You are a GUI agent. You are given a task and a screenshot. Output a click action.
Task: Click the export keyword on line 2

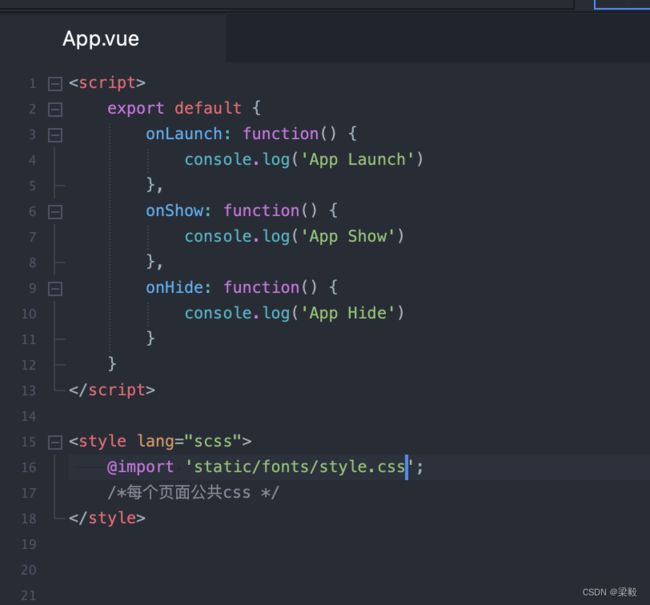click(136, 109)
